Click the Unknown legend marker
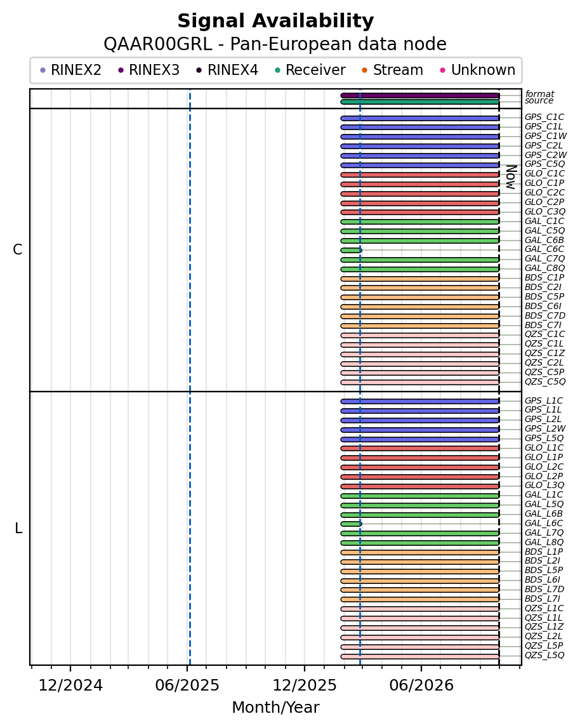This screenshot has width=580, height=728. click(442, 70)
